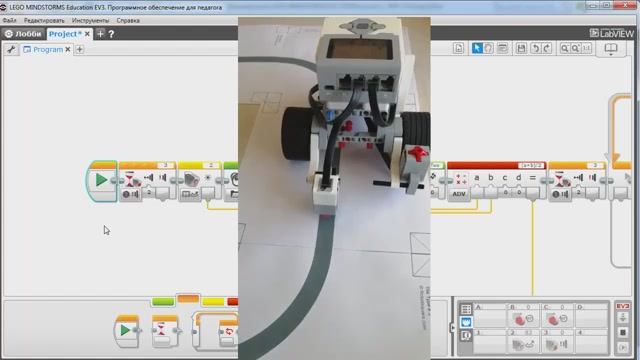Add a new project with plus button
The image size is (640, 360).
100,34
